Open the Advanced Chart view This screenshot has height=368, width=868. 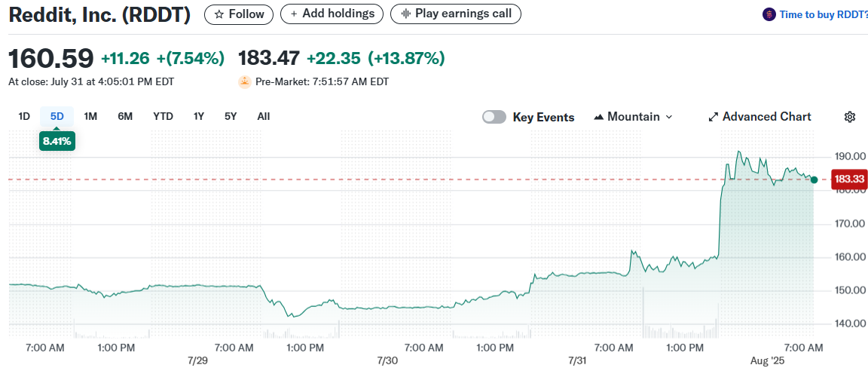click(760, 117)
